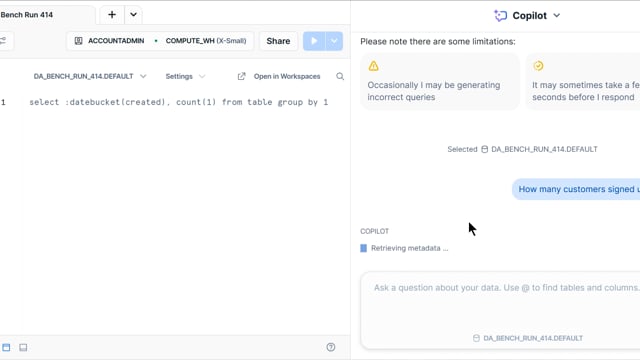Open the ACCOUNTADMIN role selector
Screen dimensions: 640x360
pos(109,41)
